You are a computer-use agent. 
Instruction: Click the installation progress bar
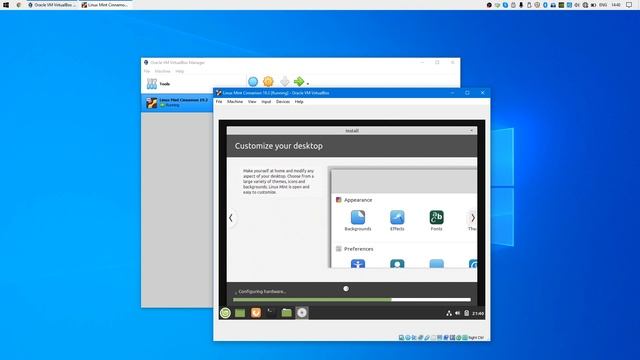click(x=352, y=300)
